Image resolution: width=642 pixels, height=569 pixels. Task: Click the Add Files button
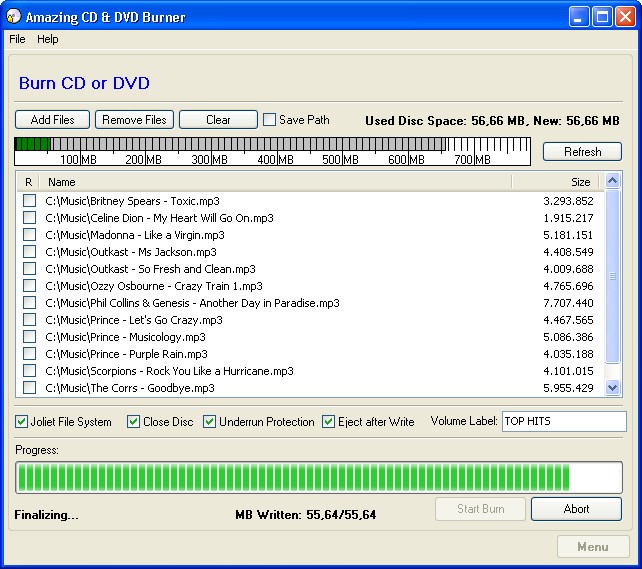52,120
